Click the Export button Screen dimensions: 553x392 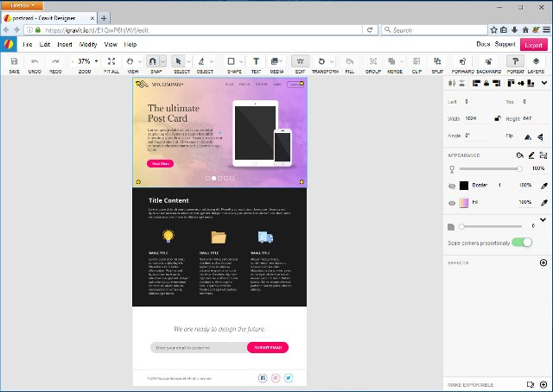pyautogui.click(x=533, y=44)
